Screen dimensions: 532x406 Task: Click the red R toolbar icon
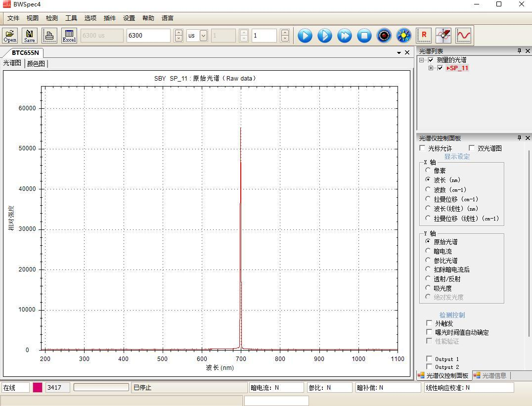pyautogui.click(x=424, y=36)
